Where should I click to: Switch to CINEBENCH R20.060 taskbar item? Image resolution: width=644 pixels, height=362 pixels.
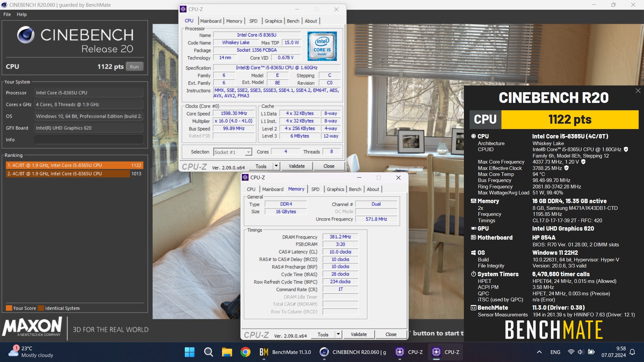[353, 352]
